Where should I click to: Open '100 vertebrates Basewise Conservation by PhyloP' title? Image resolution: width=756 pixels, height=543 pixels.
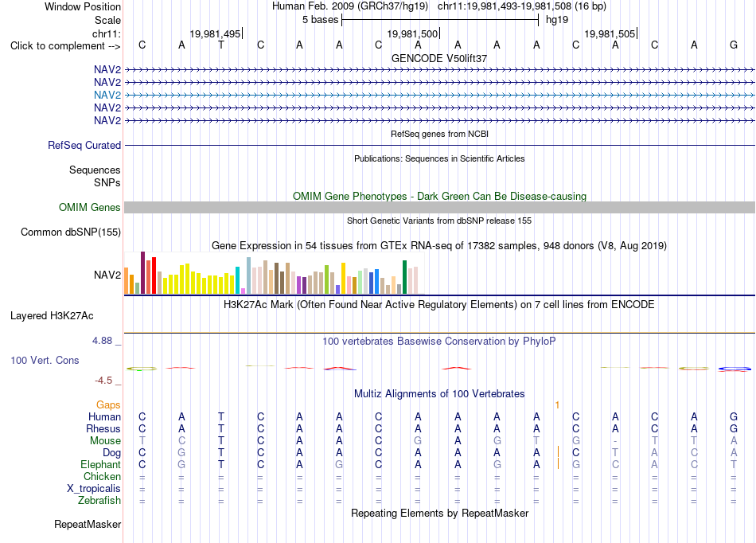coord(439,342)
